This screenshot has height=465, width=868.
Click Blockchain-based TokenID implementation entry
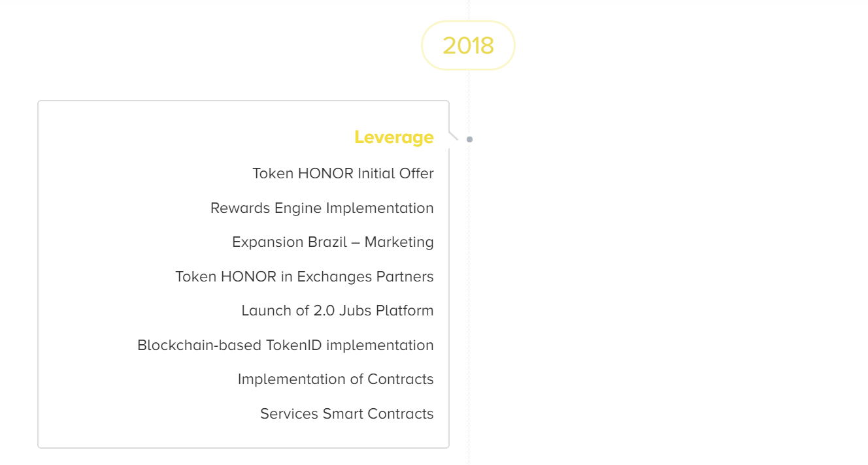coord(286,345)
